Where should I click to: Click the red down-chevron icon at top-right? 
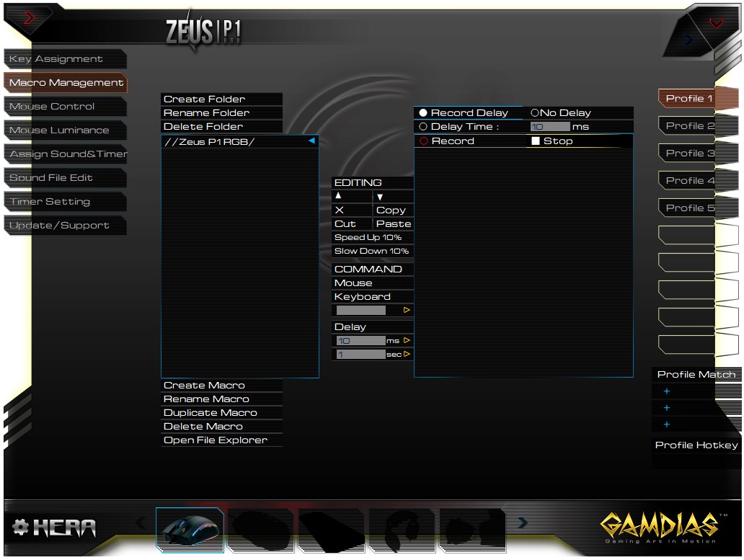tap(716, 23)
